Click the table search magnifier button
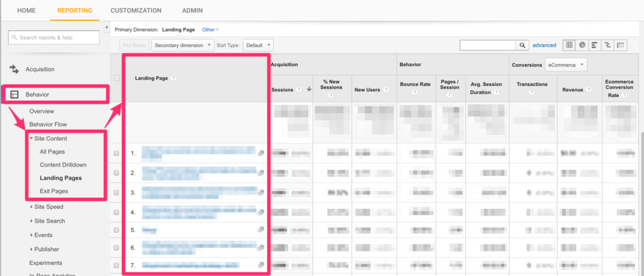Screen dimensions: 644x276 click(522, 45)
